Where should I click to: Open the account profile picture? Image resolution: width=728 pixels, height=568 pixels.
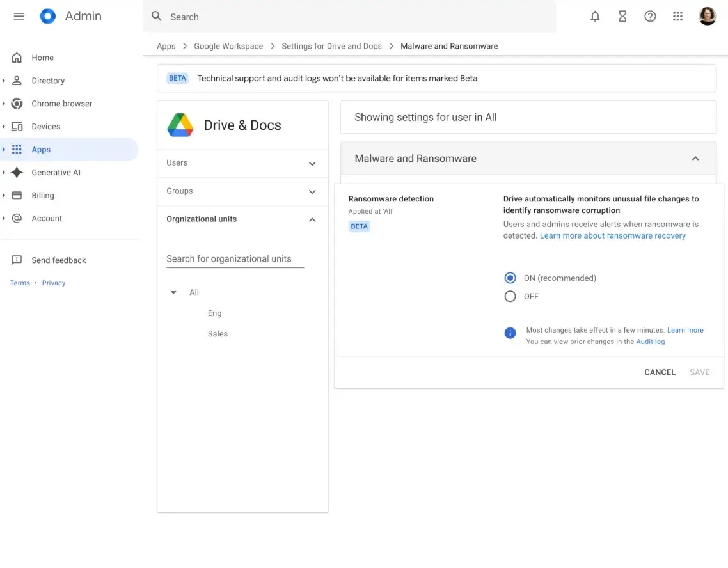[707, 16]
